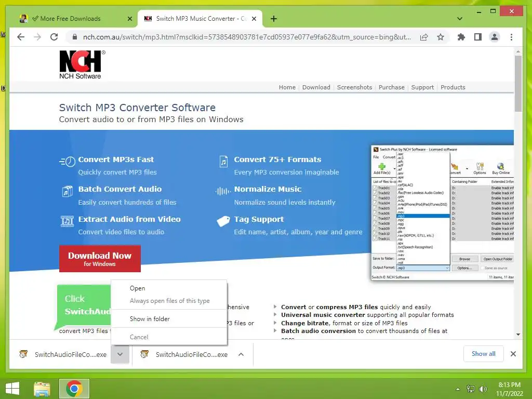Click the Switch Plus application screenshot

pos(443,212)
